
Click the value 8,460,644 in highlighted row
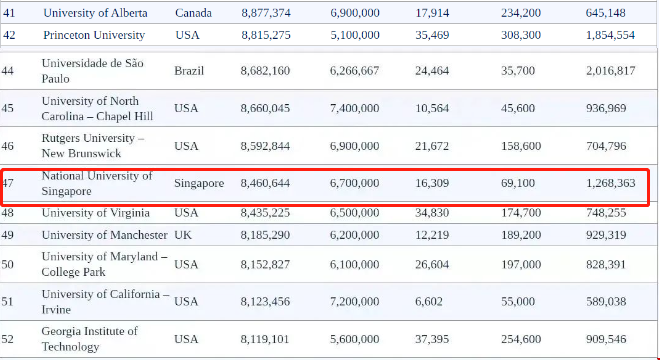[x=265, y=184]
